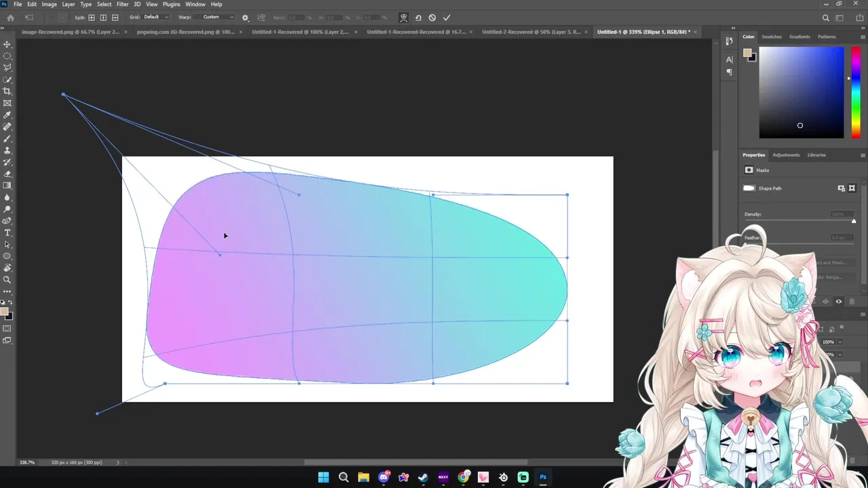Open the Properties panel flyout menu
This screenshot has width=868, height=488.
coord(863,155)
